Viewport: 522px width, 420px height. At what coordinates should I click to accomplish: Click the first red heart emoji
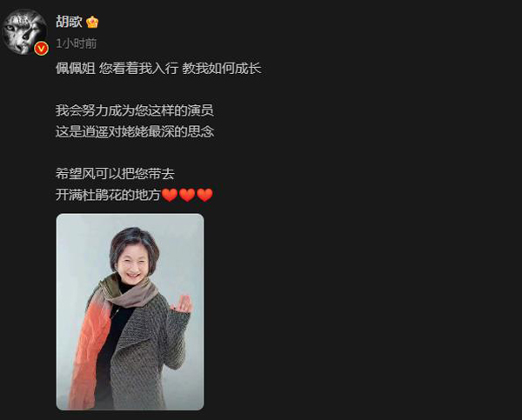170,195
